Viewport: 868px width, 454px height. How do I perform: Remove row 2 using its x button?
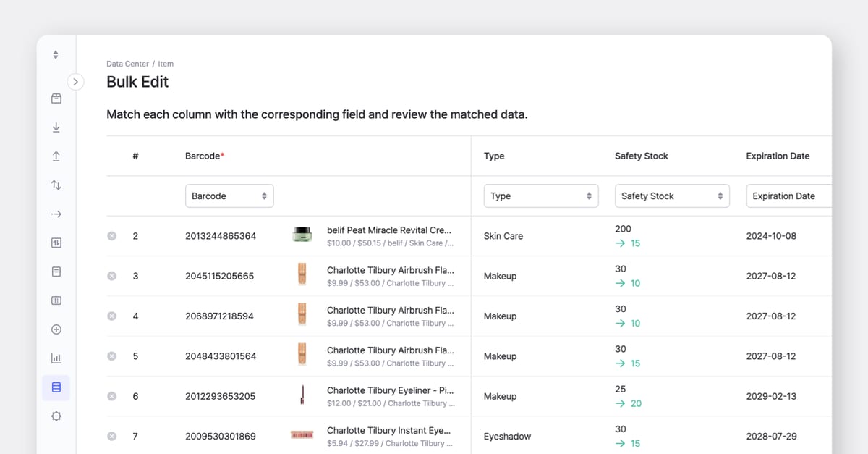pyautogui.click(x=111, y=235)
